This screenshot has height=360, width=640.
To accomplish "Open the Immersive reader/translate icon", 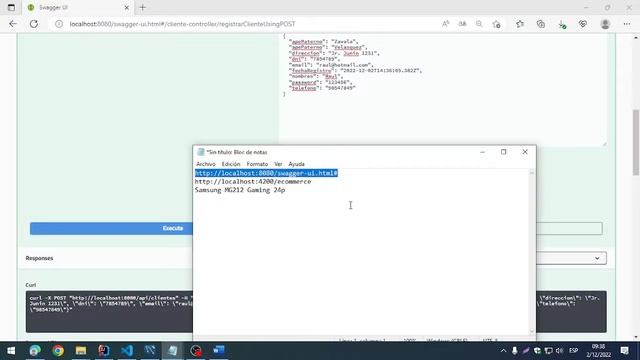I will (462, 24).
